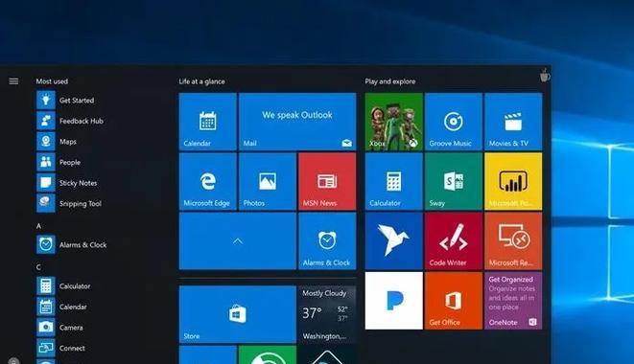
Task: Open the weather tile for Washington
Action: [x=327, y=314]
